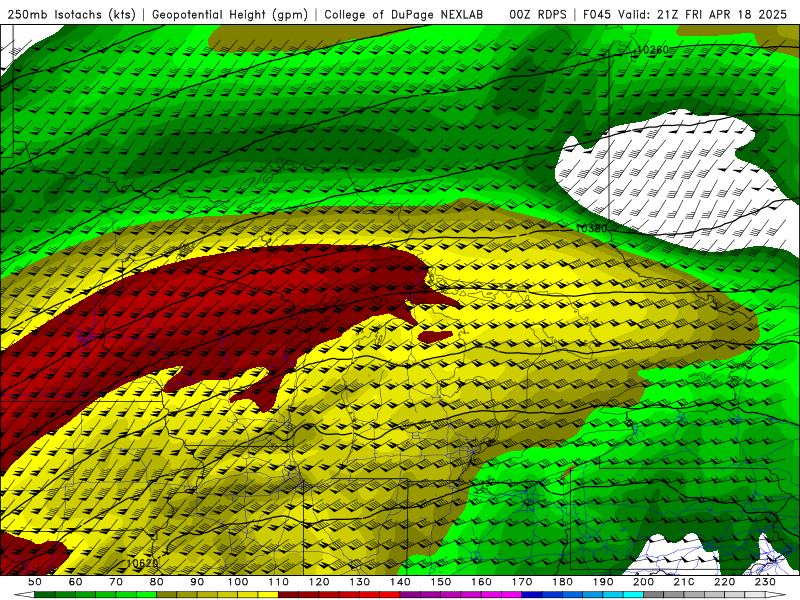Viewport: 800px width, 600px height.
Task: Click the '00Z RDPS' model run label
Action: [x=538, y=14]
